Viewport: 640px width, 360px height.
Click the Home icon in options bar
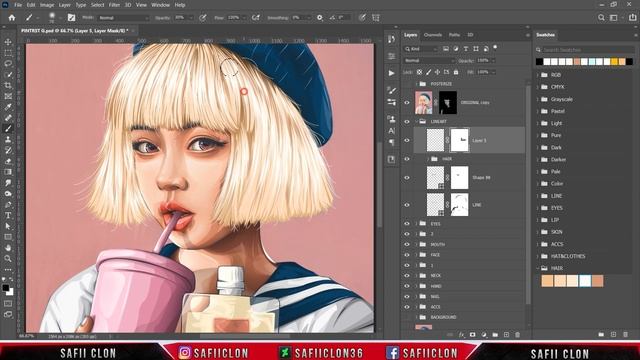click(x=12, y=18)
